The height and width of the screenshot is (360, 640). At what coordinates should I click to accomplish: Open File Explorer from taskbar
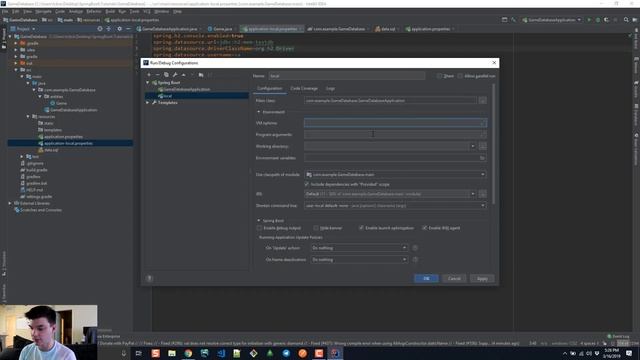click(172, 353)
